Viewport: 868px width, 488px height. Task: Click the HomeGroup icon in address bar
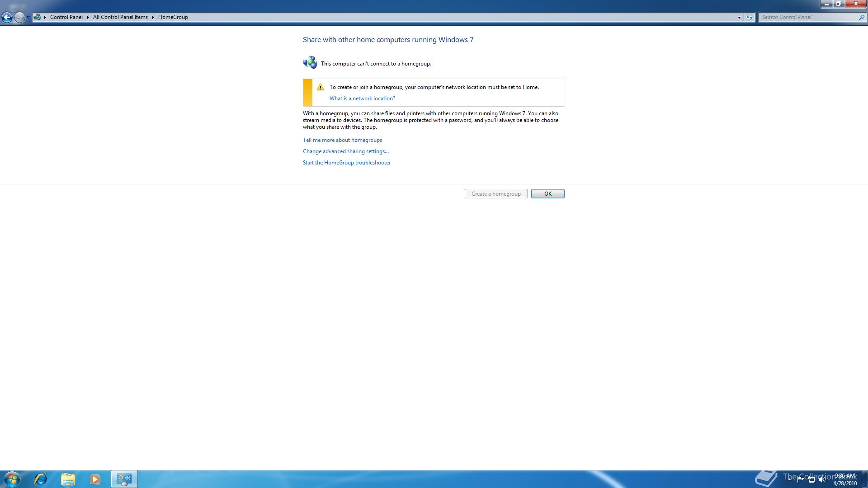[x=37, y=17]
